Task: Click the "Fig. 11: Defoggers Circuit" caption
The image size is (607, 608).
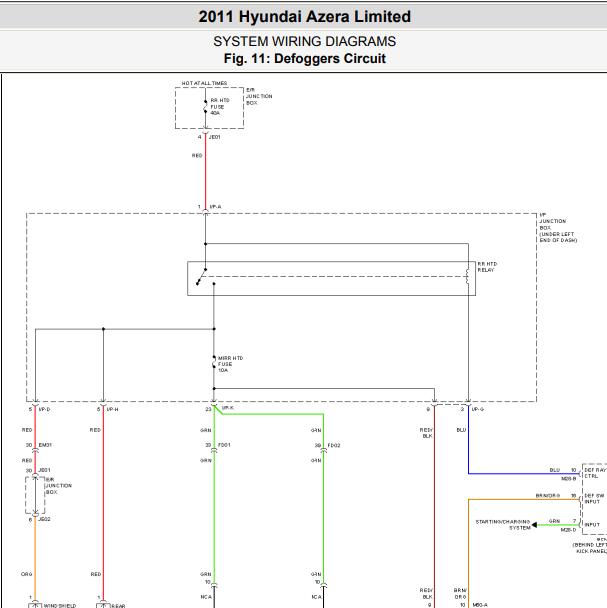Action: (304, 59)
